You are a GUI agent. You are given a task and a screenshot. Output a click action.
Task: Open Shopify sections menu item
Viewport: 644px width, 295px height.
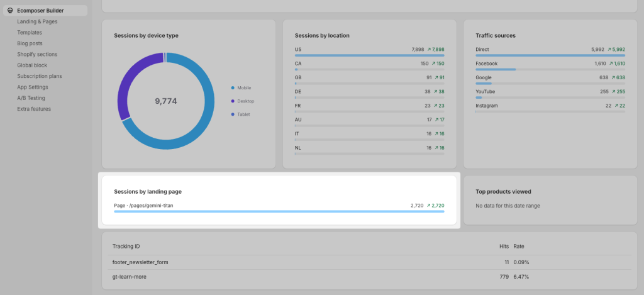pyautogui.click(x=37, y=54)
